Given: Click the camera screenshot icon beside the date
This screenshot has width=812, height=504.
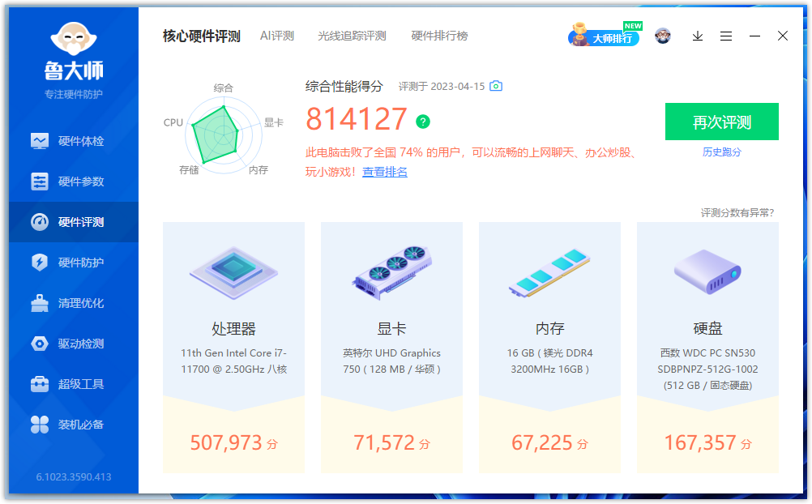Looking at the screenshot, I should 496,86.
